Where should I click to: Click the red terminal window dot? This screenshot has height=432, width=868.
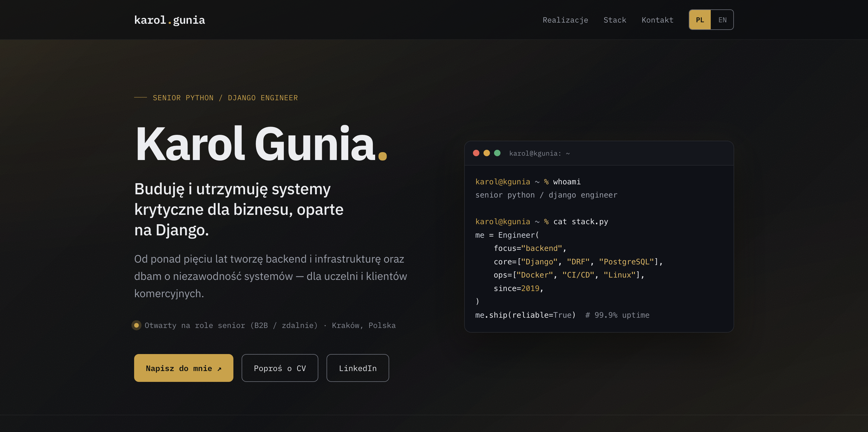point(476,153)
